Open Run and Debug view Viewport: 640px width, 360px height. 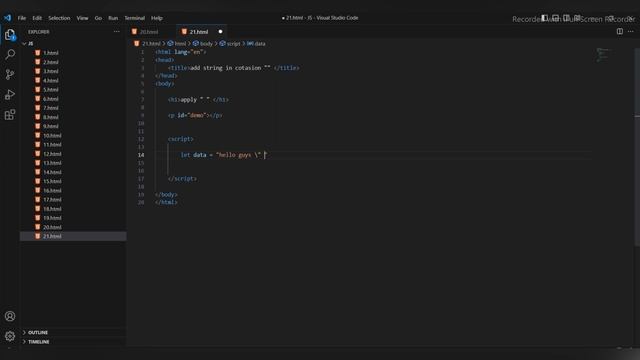[10, 95]
